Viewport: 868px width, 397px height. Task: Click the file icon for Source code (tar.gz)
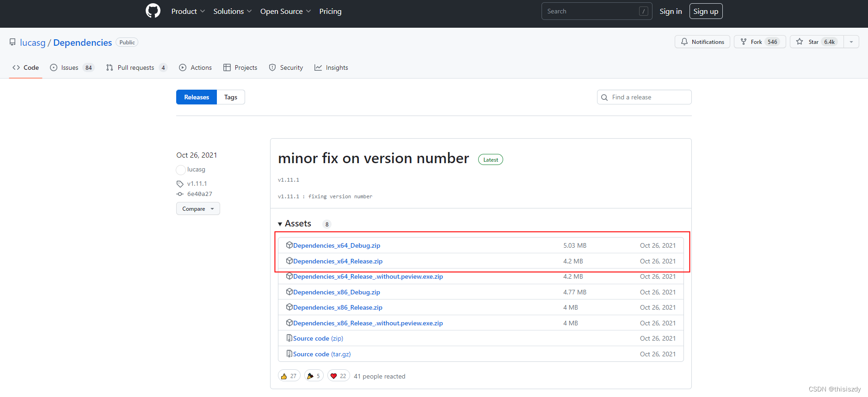289,354
